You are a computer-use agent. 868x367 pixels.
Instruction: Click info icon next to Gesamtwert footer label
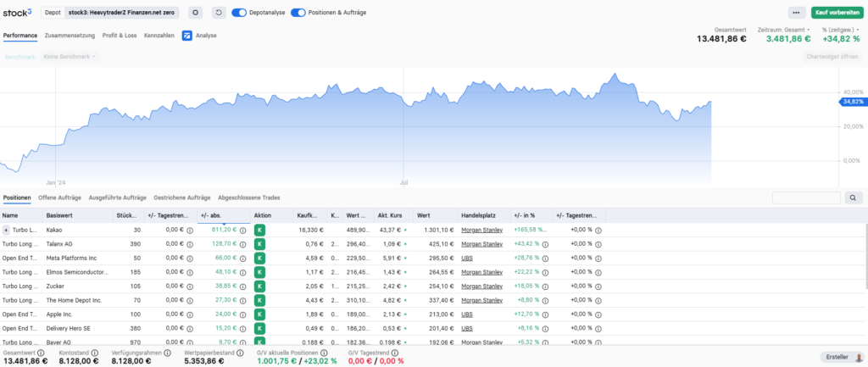tap(41, 352)
